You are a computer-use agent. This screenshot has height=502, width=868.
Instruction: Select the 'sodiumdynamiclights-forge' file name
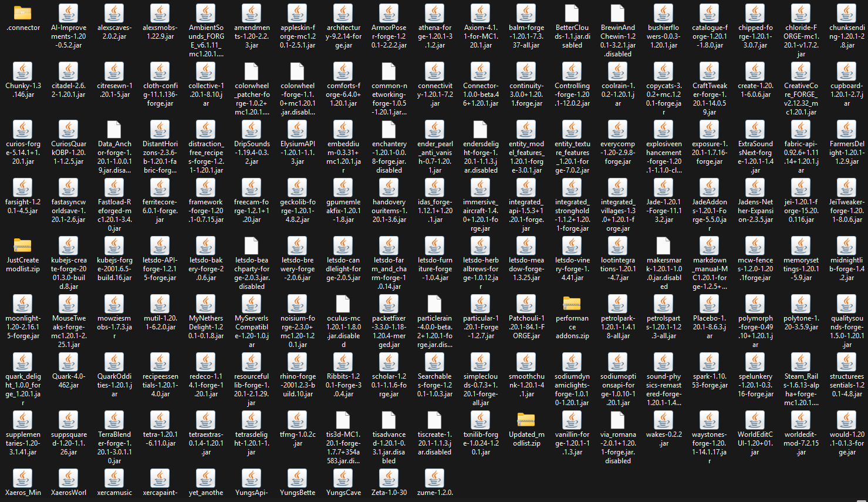[572, 389]
